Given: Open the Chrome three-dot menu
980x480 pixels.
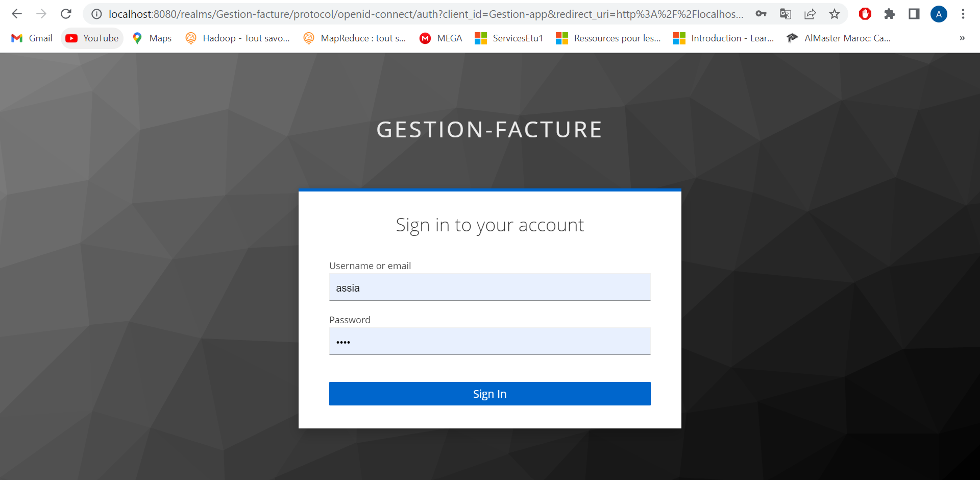Looking at the screenshot, I should 963,14.
